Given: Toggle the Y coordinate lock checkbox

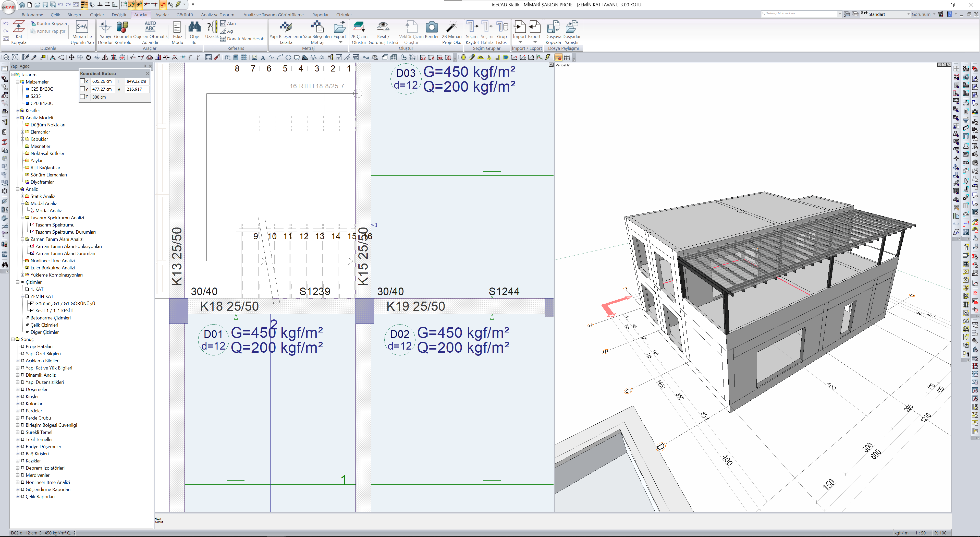Looking at the screenshot, I should tap(82, 89).
